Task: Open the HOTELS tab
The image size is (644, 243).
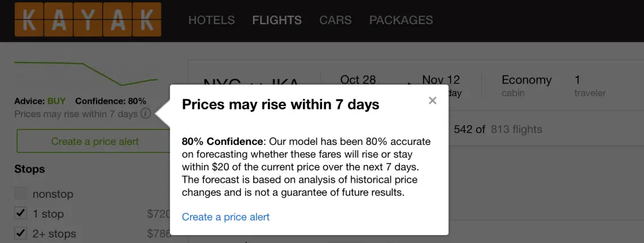Action: pyautogui.click(x=211, y=20)
